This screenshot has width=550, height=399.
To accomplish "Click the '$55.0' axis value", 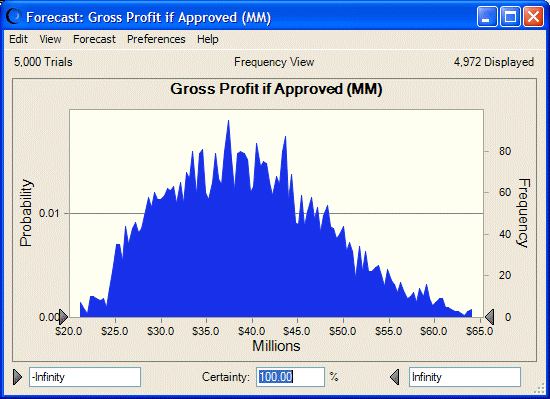I will point(389,331).
